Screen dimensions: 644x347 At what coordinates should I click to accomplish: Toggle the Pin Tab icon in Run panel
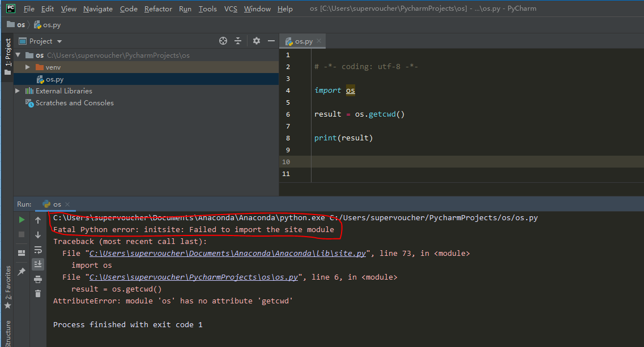(22, 272)
